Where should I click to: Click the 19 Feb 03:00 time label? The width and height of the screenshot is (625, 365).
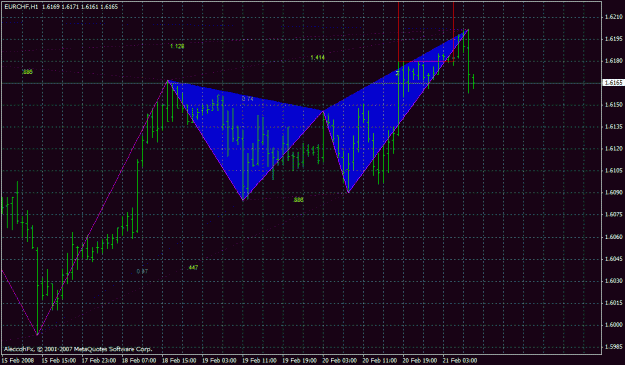click(219, 361)
